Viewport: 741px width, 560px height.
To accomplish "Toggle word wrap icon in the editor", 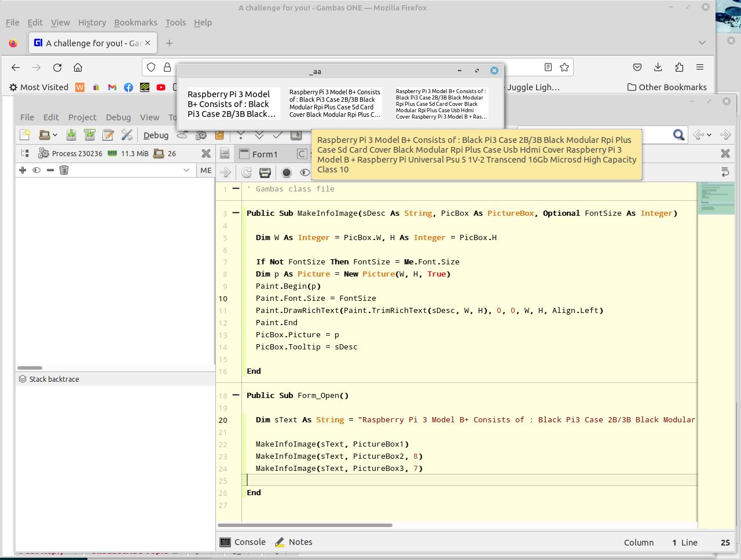I will coord(725,172).
